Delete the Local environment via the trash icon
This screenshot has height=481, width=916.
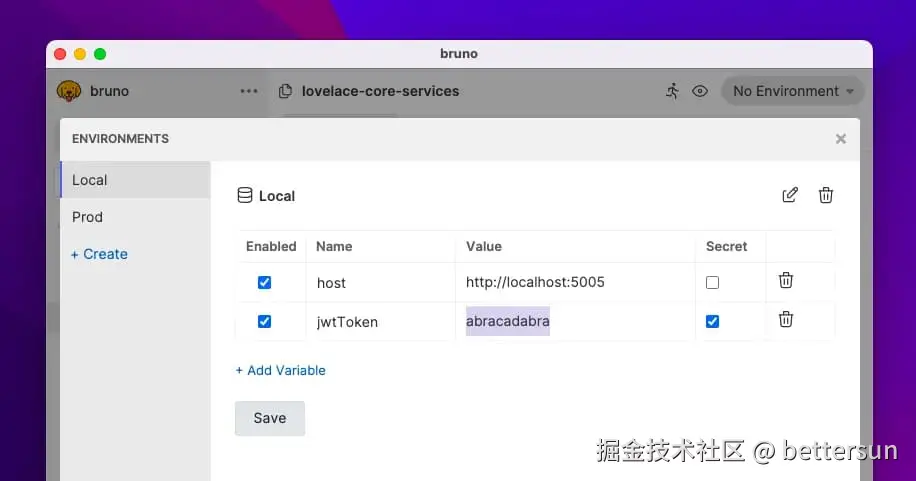point(825,195)
